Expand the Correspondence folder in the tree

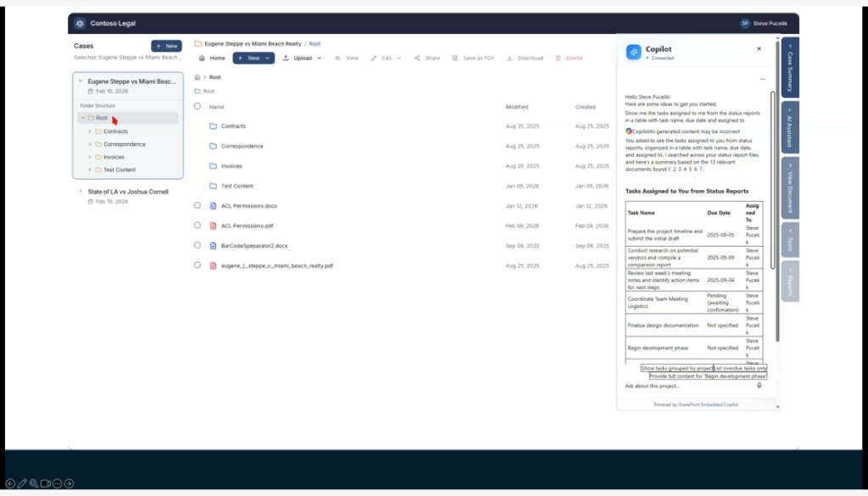coord(90,144)
